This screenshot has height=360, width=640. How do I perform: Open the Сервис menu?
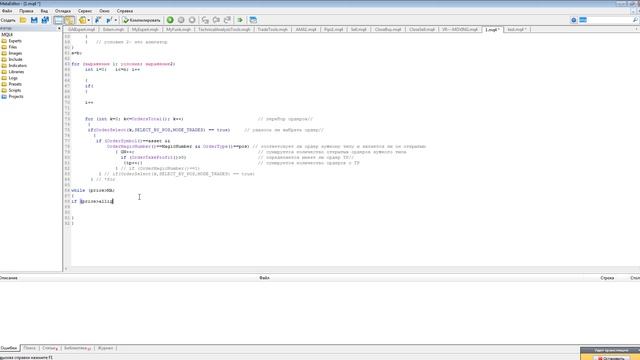click(x=85, y=11)
